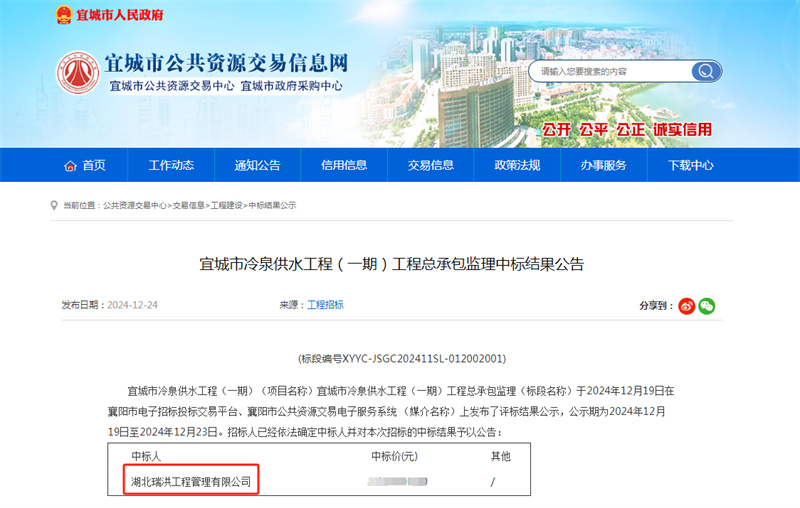Click the 交易信息 breadcrumb link
Viewport: 800px width, 508px height.
(x=188, y=206)
